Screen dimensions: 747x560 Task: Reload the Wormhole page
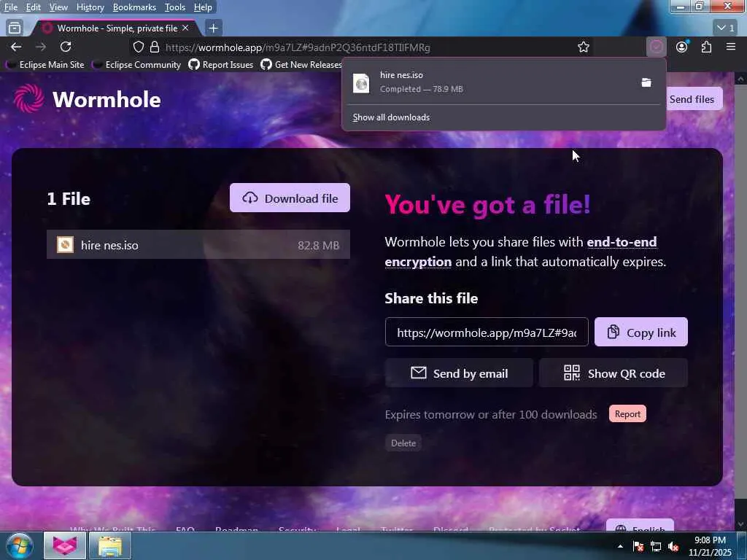[x=66, y=47]
